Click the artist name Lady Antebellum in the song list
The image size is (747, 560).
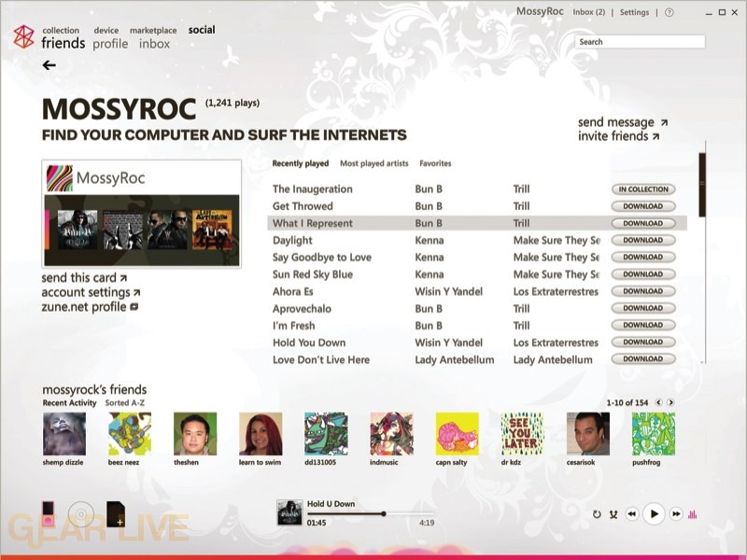tap(455, 360)
